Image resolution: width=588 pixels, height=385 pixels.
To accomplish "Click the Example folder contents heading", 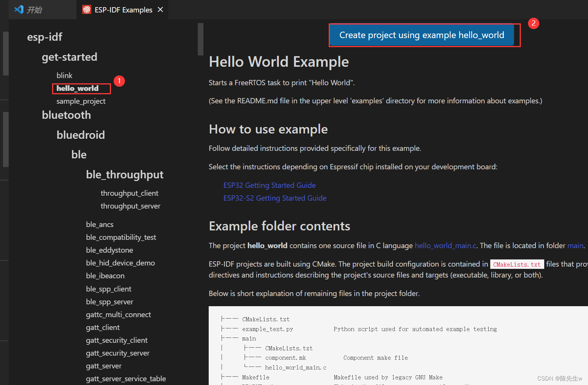I will click(280, 226).
